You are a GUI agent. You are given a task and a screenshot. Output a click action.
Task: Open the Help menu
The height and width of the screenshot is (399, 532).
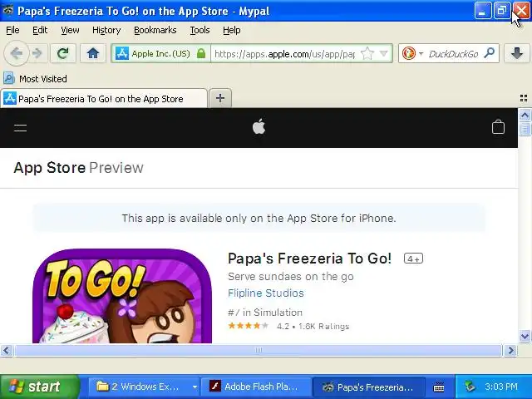pyautogui.click(x=232, y=30)
